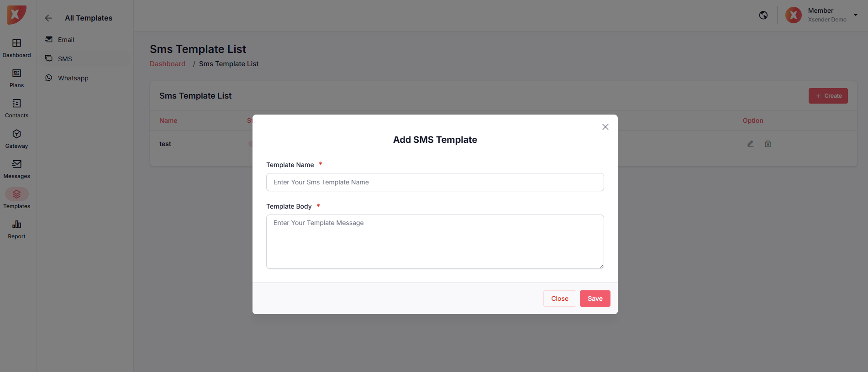Open the Contacts section

[x=17, y=108]
